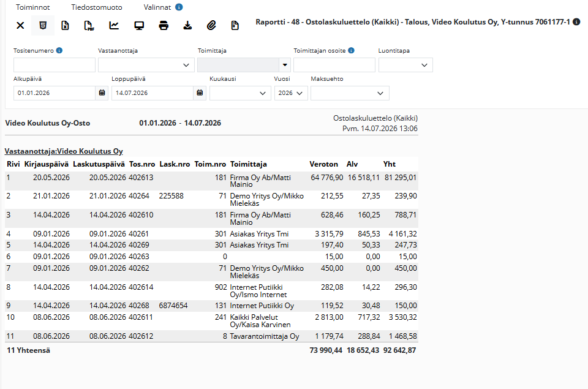
Task: Open the Vuosi 2026 dropdown
Action: pos(291,93)
